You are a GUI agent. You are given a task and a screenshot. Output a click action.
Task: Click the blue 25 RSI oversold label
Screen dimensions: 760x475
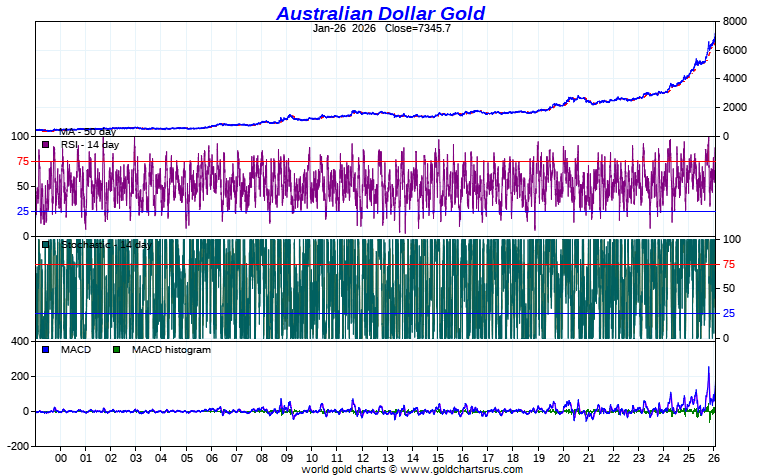click(x=23, y=211)
